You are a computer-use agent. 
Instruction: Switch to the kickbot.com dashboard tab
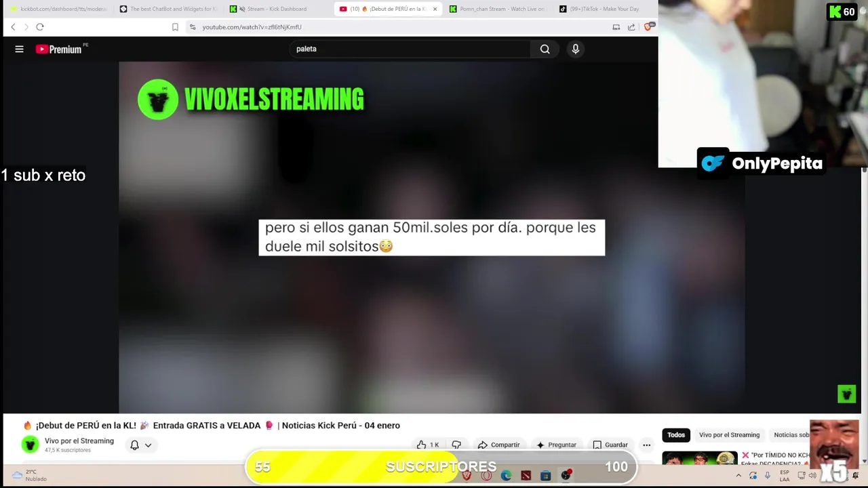pyautogui.click(x=58, y=9)
